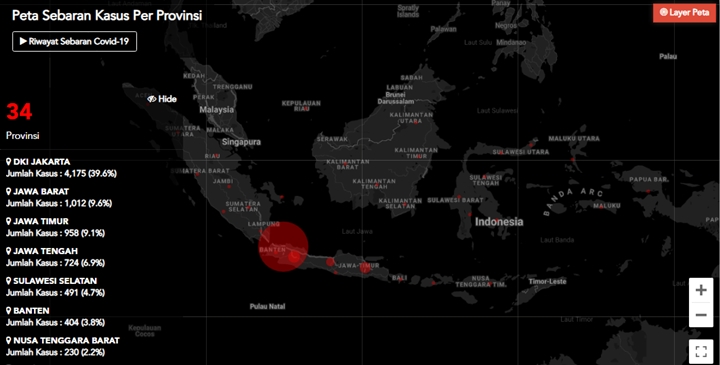The width and height of the screenshot is (720, 365).
Task: Click the red marker on JAWA-TIMUR label
Action: (x=366, y=268)
